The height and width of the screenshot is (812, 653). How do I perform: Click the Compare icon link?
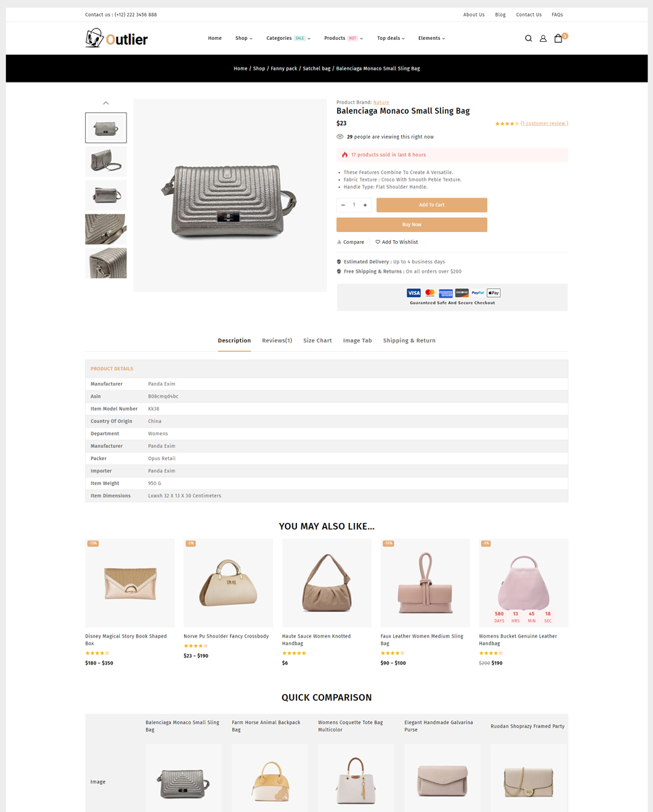pyautogui.click(x=351, y=242)
